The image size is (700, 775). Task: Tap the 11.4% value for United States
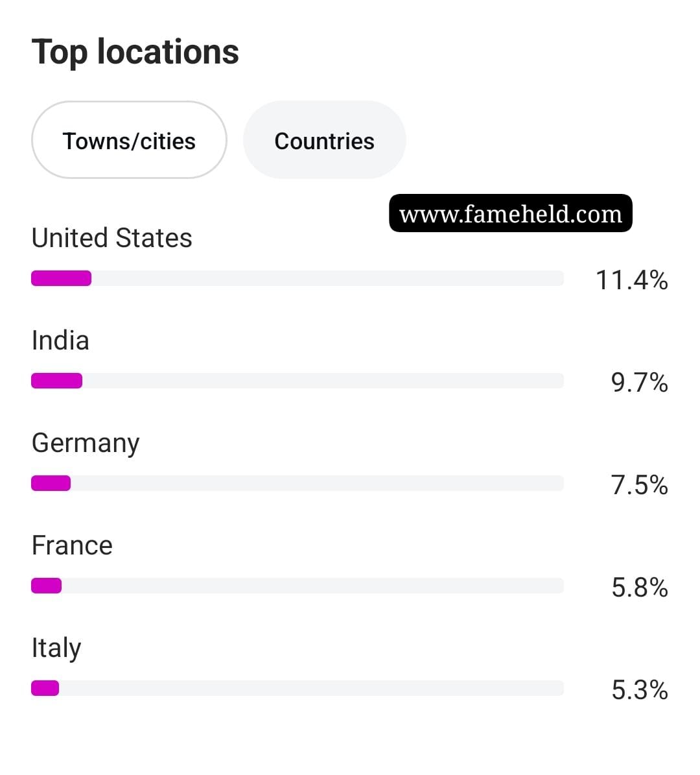632,280
